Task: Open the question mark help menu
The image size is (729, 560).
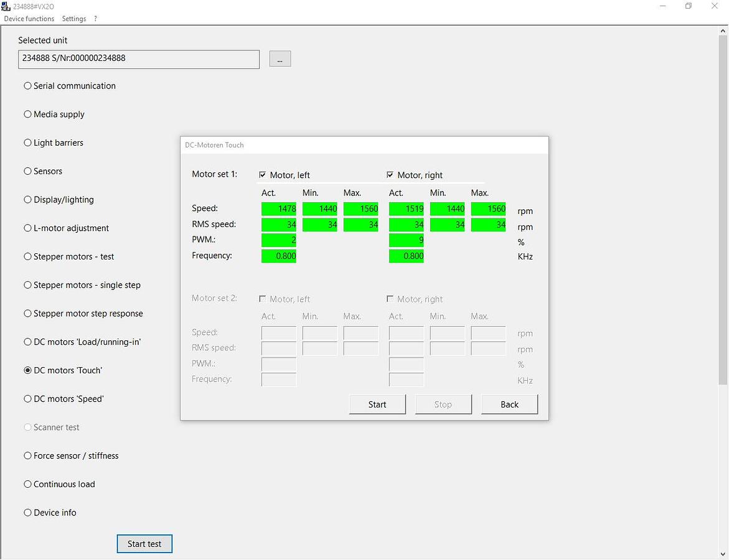Action: (x=95, y=19)
